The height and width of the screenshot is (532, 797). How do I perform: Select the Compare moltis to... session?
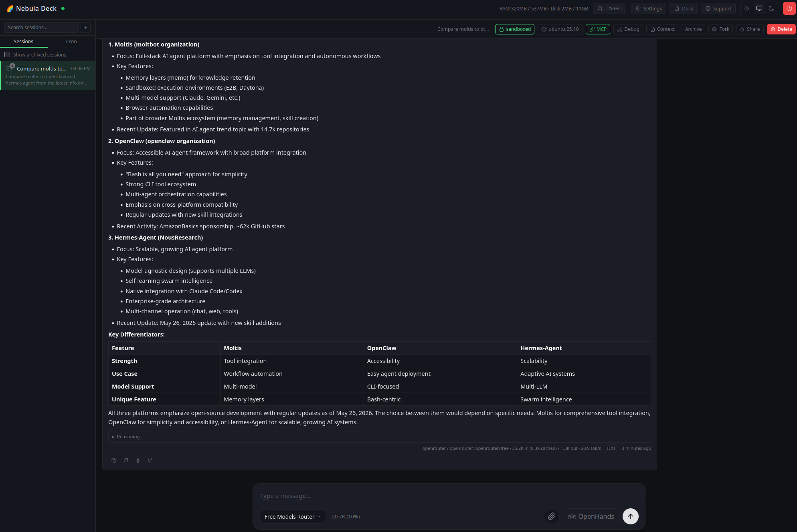click(x=48, y=76)
